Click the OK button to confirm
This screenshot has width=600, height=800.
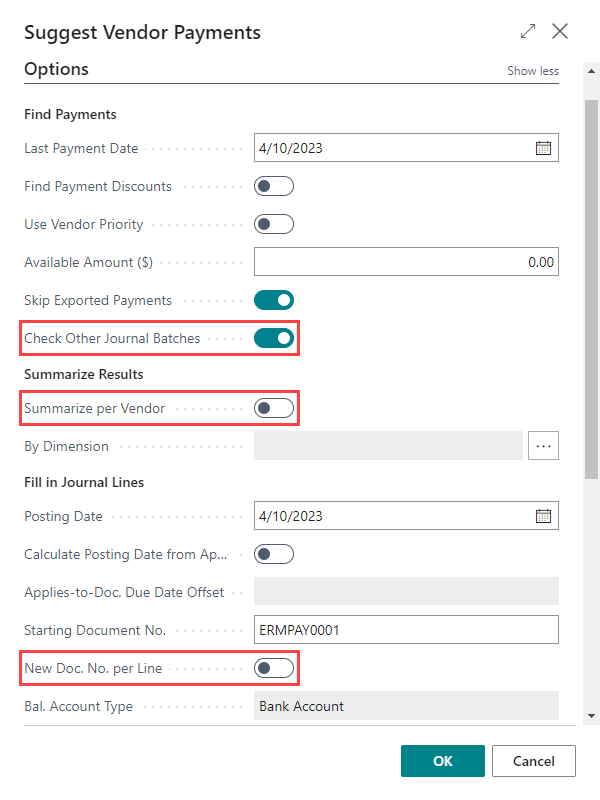click(442, 760)
